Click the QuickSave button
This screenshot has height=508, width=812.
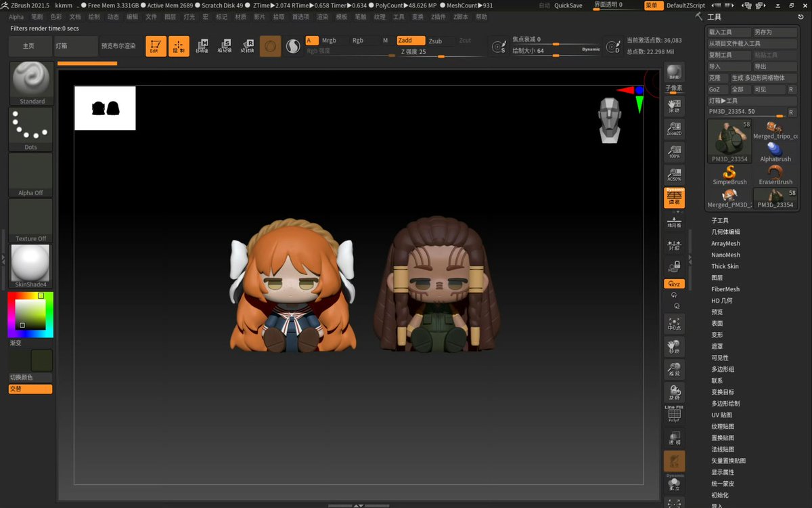[568, 5]
